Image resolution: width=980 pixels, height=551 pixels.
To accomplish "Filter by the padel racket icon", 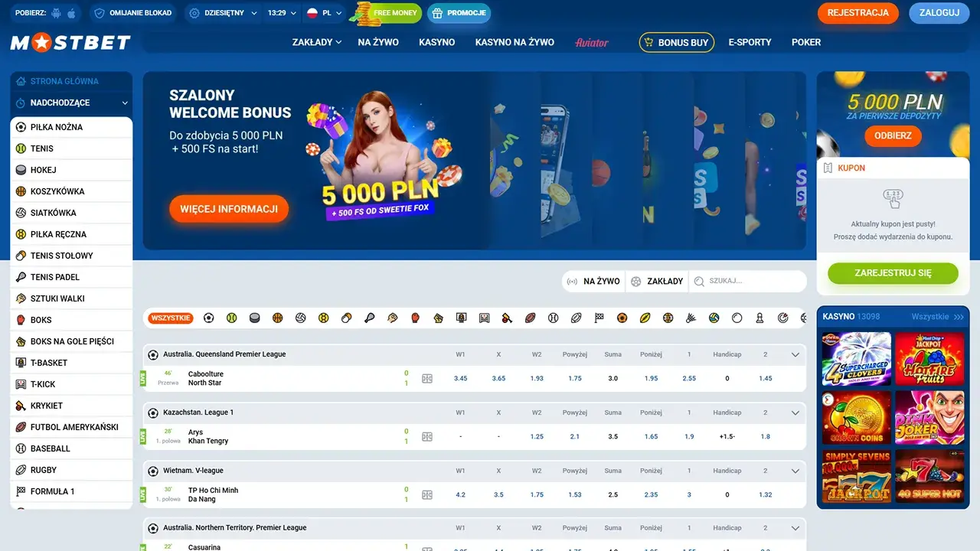I will click(369, 318).
